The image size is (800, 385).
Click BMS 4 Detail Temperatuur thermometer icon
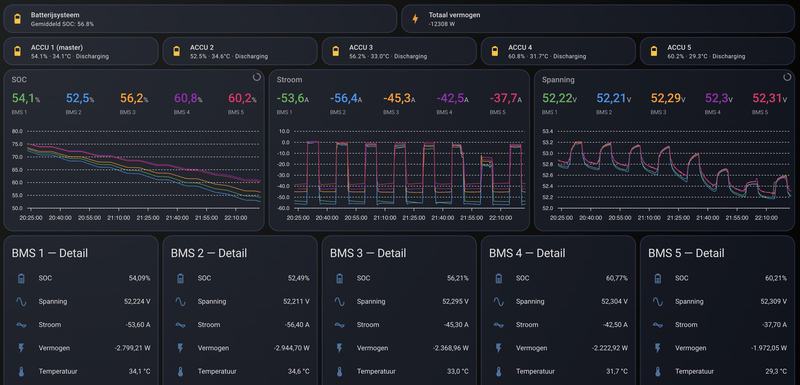point(498,372)
